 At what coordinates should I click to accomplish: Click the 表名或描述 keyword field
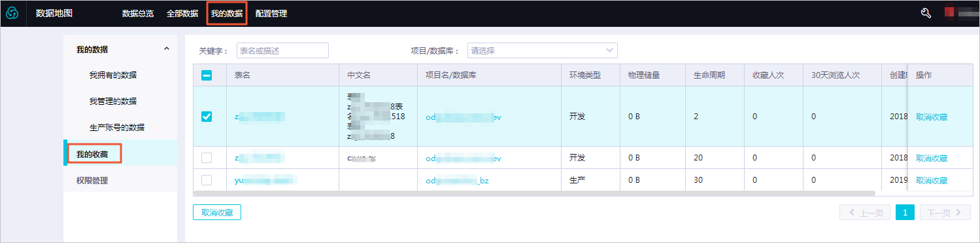click(282, 50)
